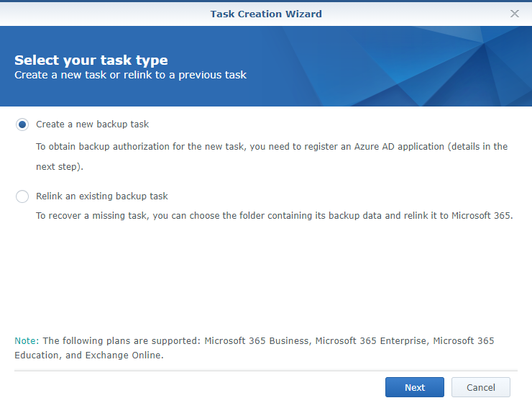
Task: Select the Relink an existing backup task radio button
Action: (x=22, y=196)
